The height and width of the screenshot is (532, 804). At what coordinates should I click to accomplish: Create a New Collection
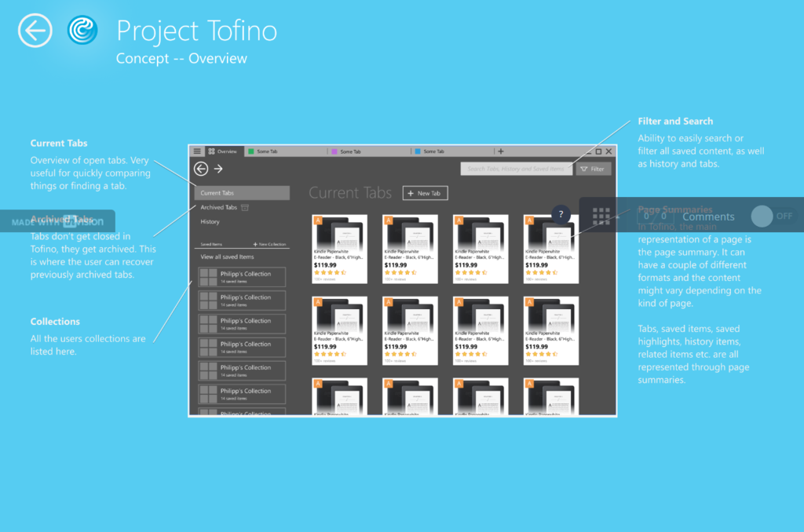coord(270,244)
